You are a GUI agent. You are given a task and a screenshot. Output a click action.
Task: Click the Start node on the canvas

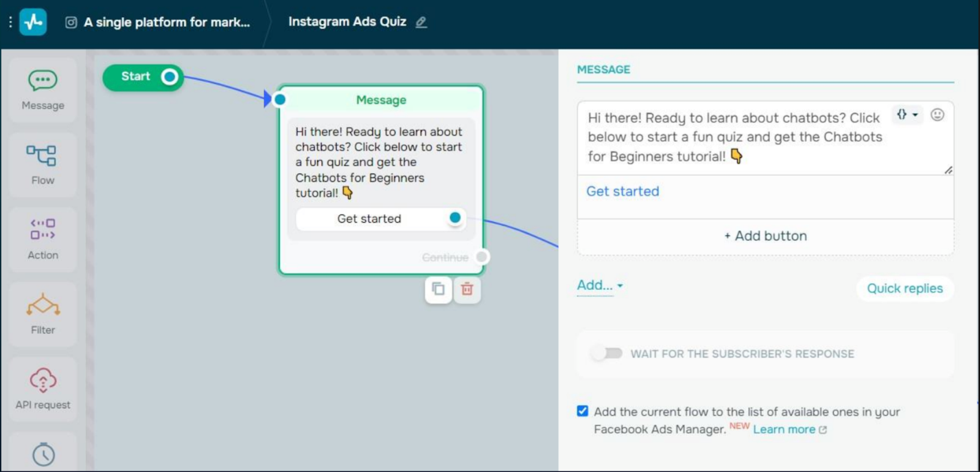point(143,77)
